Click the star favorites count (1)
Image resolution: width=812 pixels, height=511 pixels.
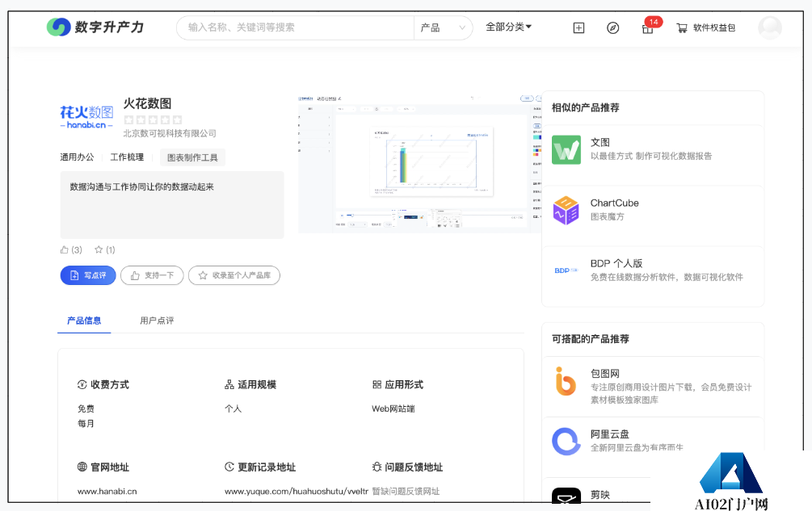point(104,249)
